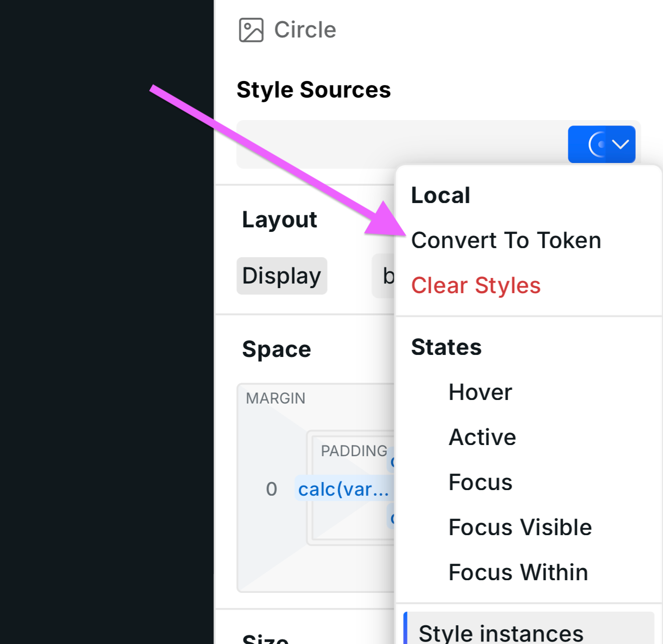The width and height of the screenshot is (663, 644).
Task: Click Clear Styles to reset local styles
Action: pyautogui.click(x=476, y=285)
